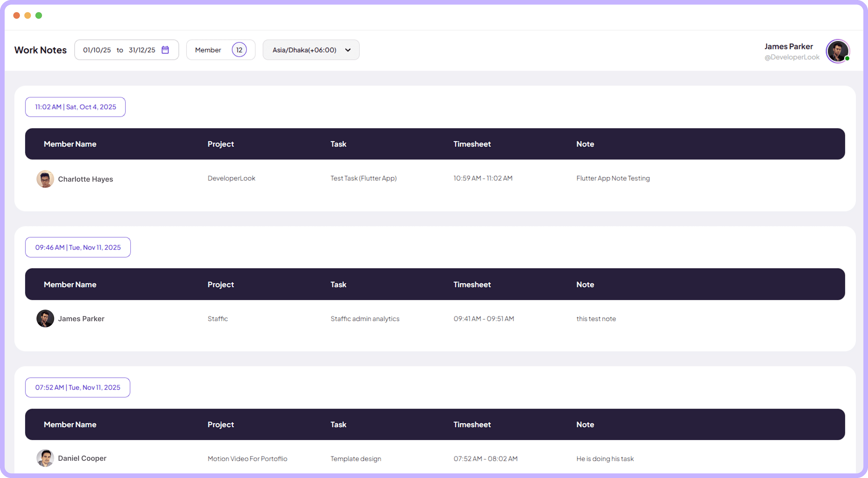868x478 pixels.
Task: Click the Member count badge showing 12
Action: (239, 49)
